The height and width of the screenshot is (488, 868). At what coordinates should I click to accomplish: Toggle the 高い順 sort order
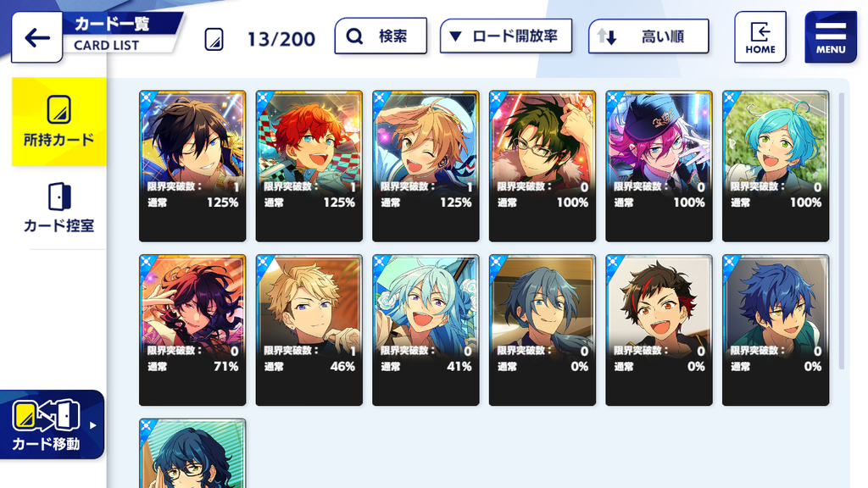pyautogui.click(x=648, y=36)
